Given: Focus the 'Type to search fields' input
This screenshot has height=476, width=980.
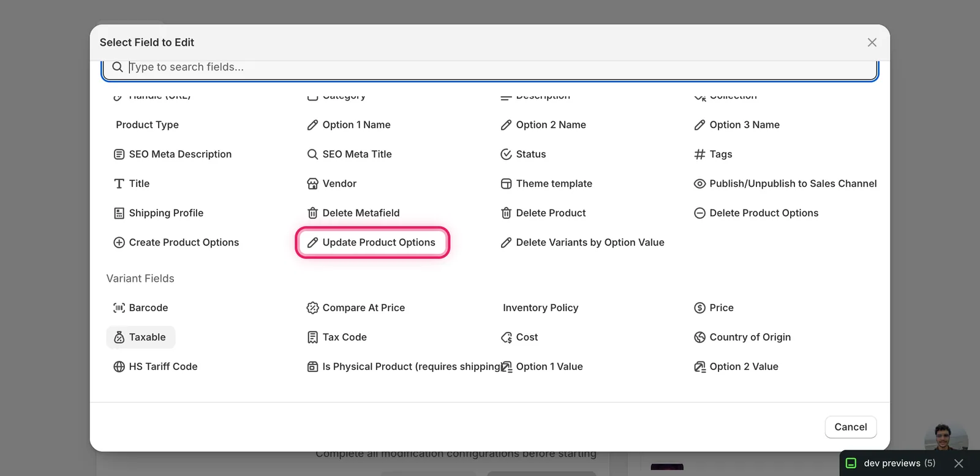Looking at the screenshot, I should [490, 67].
